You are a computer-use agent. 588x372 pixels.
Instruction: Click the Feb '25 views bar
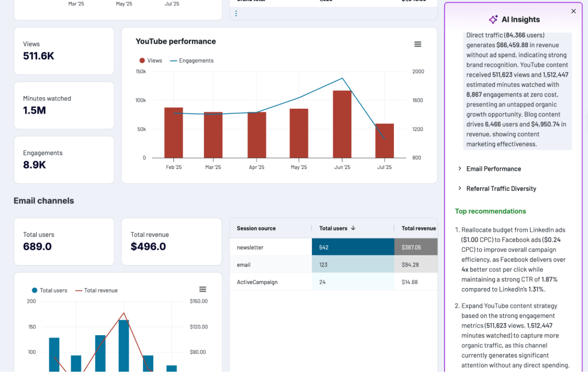(x=173, y=133)
